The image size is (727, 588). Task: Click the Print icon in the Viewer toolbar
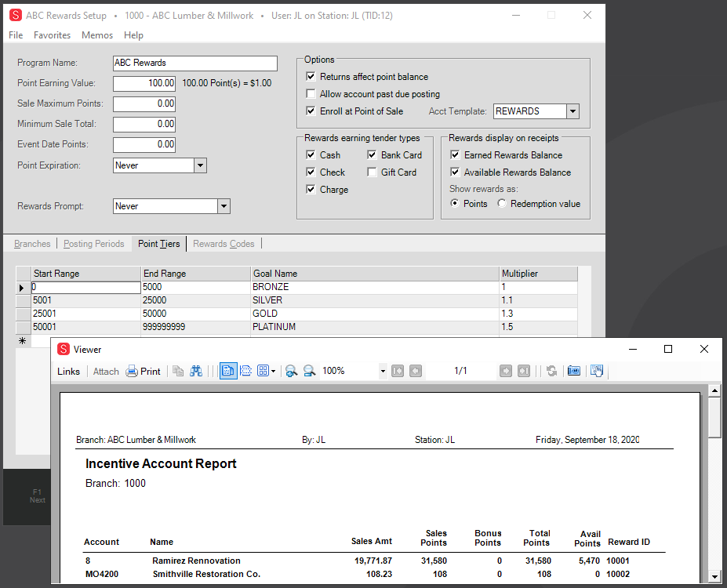144,372
